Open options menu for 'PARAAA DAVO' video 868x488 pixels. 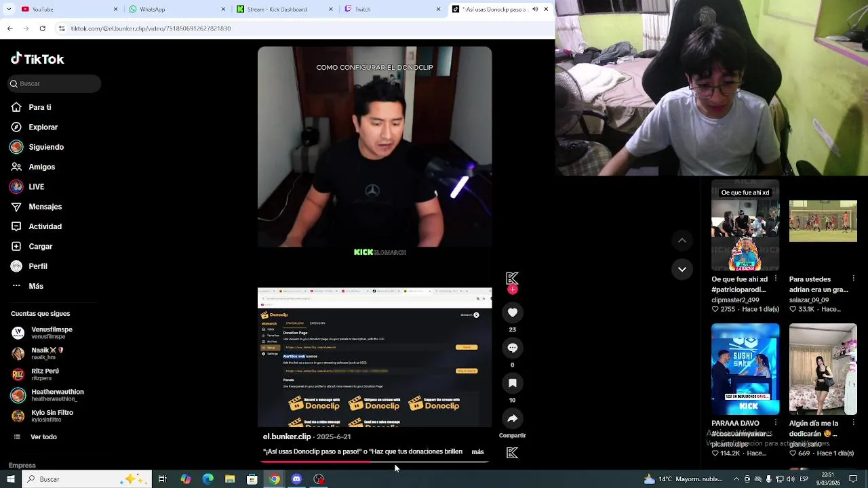[x=776, y=423]
